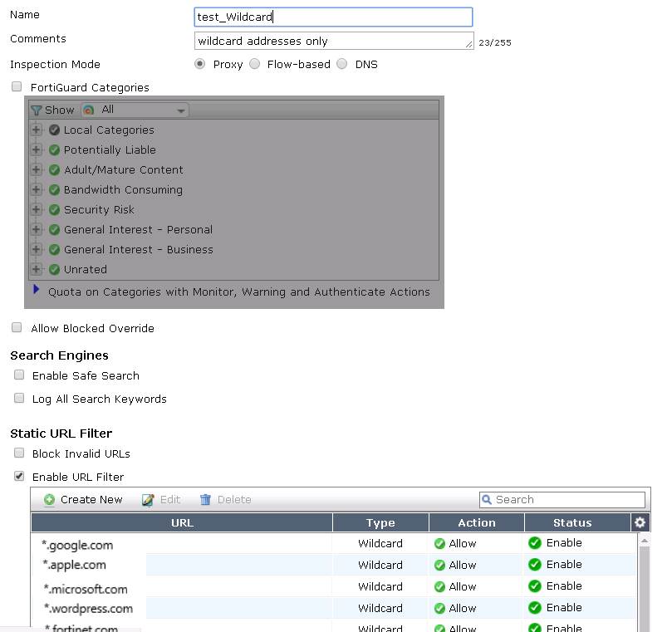The image size is (672, 632).
Task: Click the Create New green plus icon
Action: [50, 500]
